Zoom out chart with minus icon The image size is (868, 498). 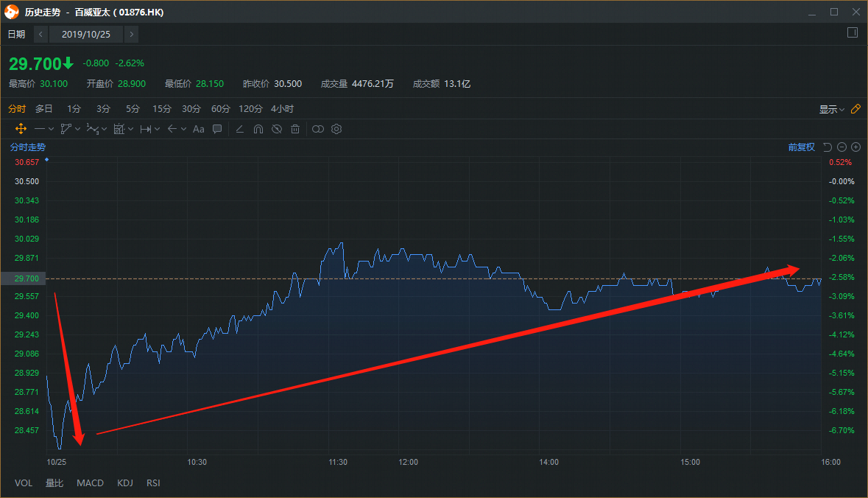click(842, 147)
